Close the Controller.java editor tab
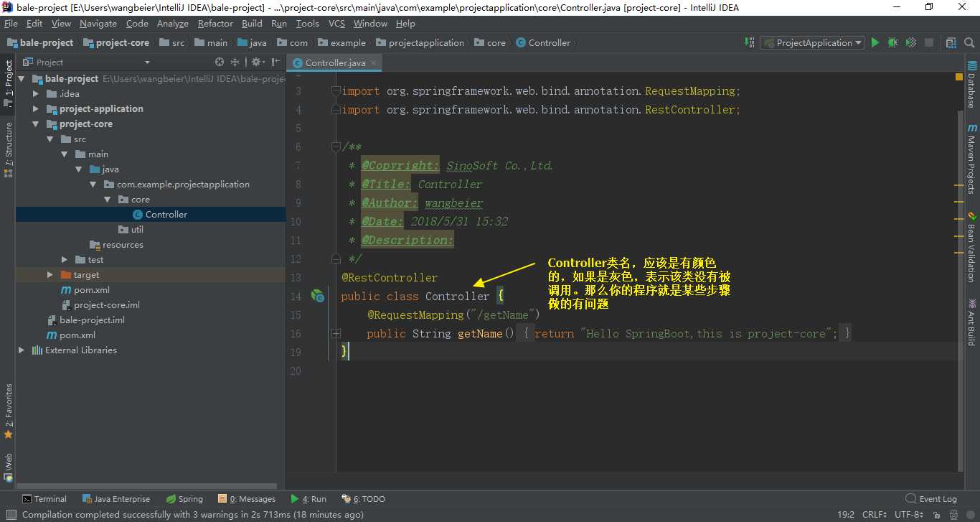 tap(375, 63)
